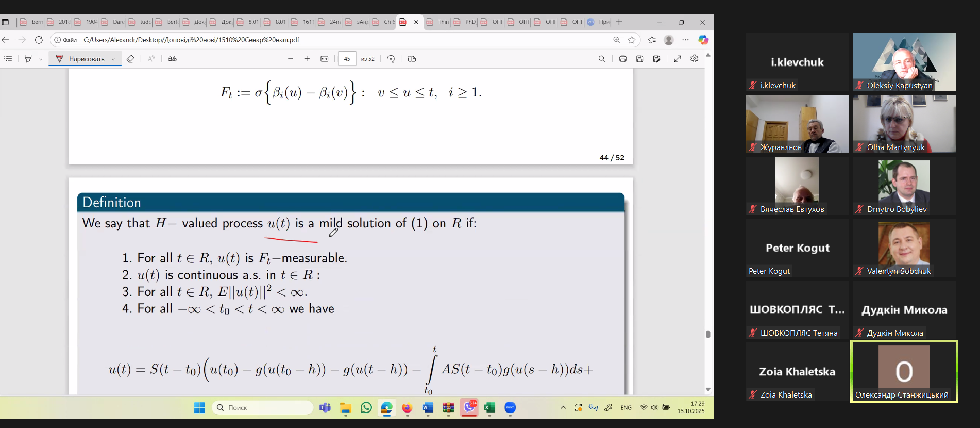Enter full screen mode via expand icon

(x=678, y=59)
